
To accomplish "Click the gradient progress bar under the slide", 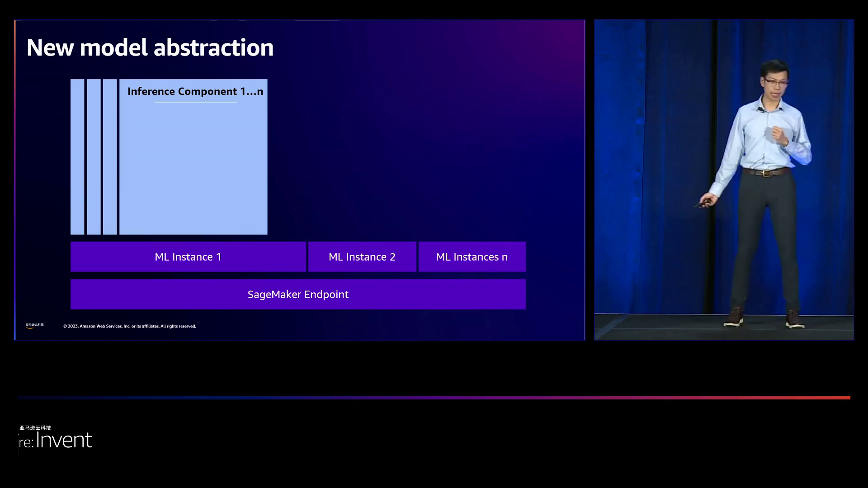I will pyautogui.click(x=434, y=398).
